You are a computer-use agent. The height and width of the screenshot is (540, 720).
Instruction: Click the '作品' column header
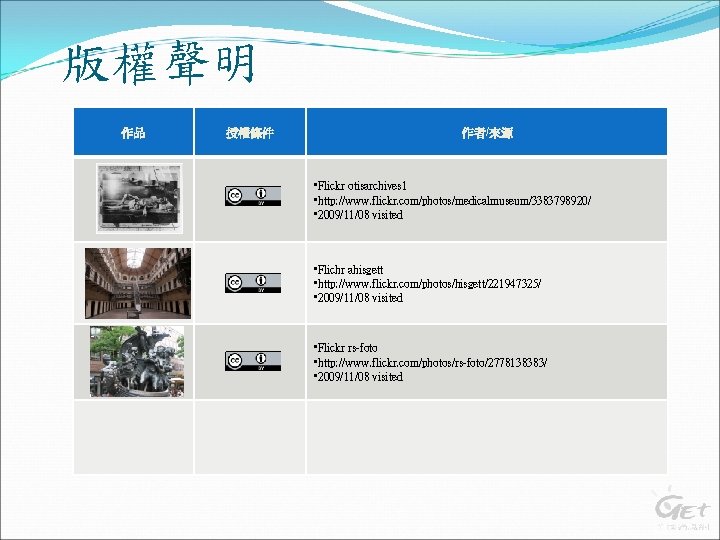click(133, 132)
